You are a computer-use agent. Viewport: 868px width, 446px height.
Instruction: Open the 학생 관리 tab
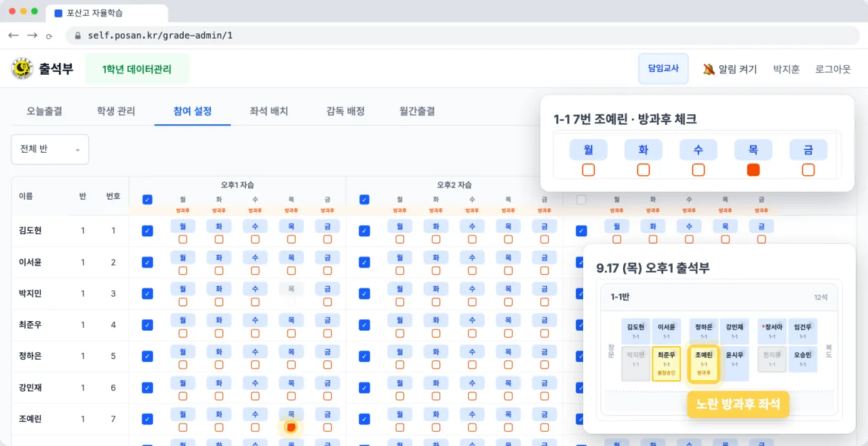[x=116, y=111]
